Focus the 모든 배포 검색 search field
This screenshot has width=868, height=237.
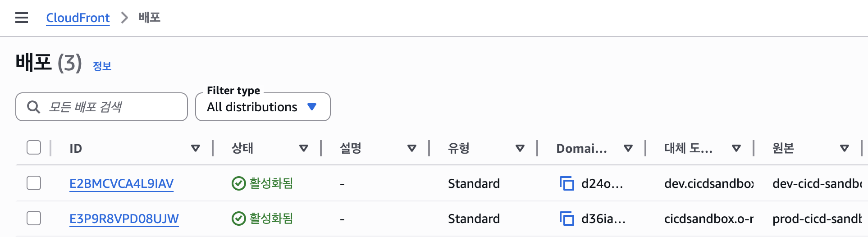113,107
